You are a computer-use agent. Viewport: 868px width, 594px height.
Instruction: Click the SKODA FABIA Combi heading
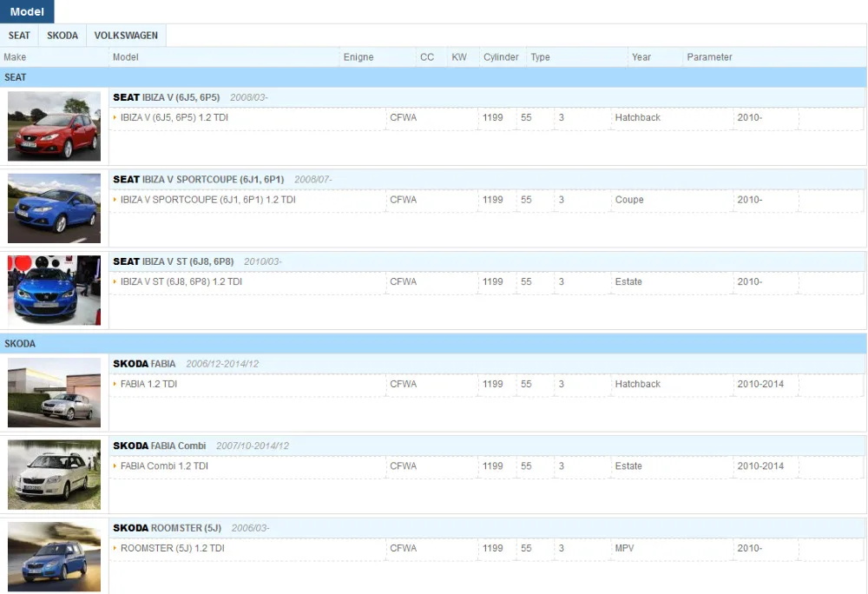click(160, 445)
